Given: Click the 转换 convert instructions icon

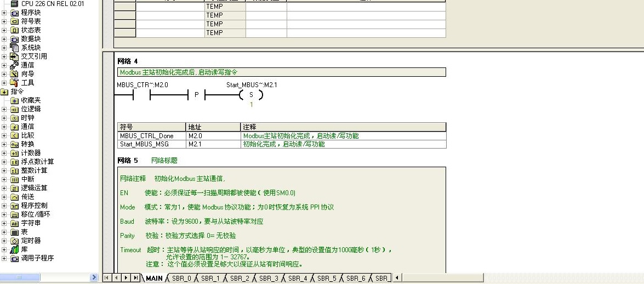Looking at the screenshot, I should point(14,144).
